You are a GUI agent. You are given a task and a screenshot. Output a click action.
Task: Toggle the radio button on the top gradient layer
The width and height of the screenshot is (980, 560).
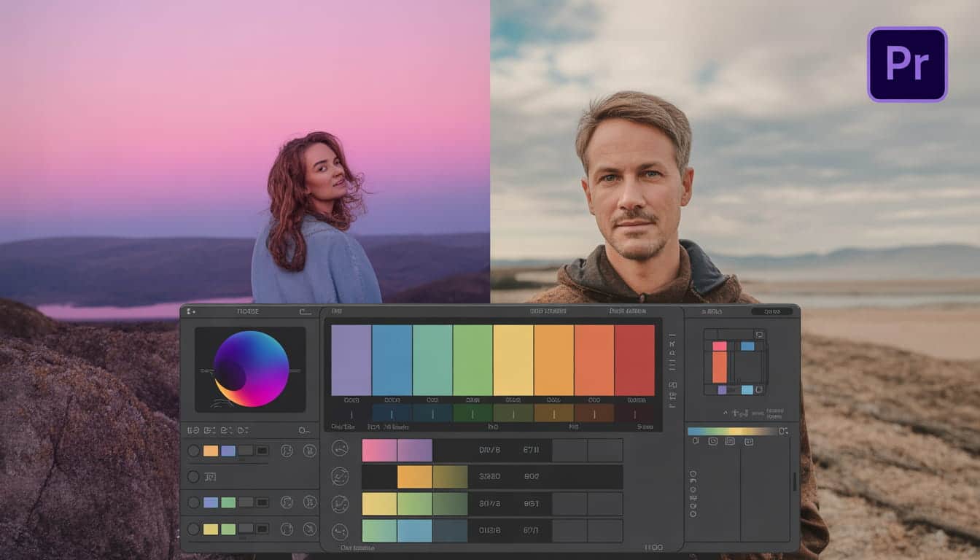[x=193, y=450]
